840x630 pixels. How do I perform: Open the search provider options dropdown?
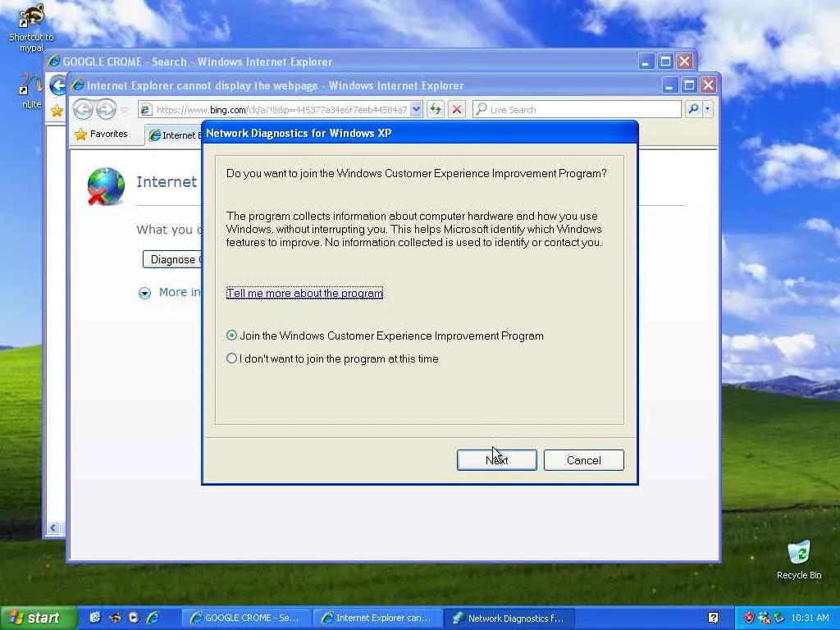[708, 109]
